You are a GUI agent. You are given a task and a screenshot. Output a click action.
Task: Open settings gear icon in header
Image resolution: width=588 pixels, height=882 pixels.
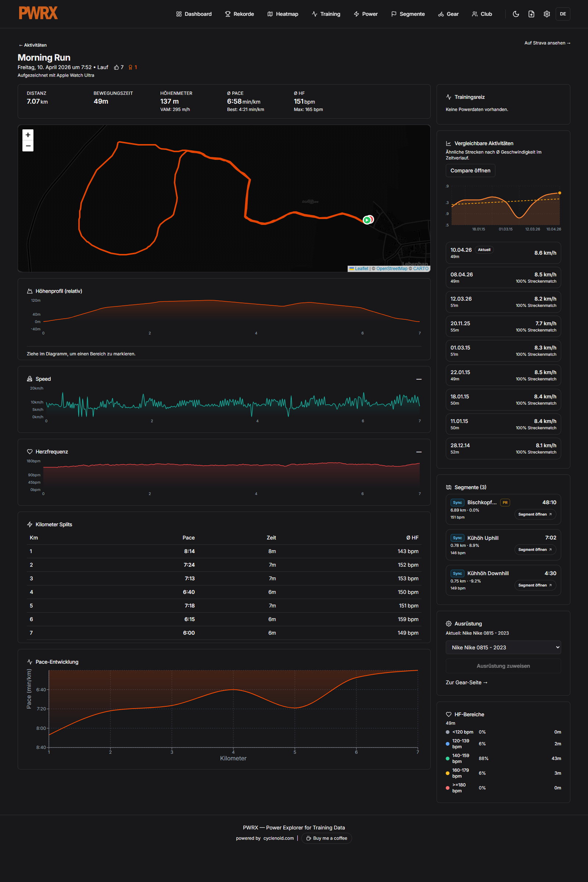coord(546,14)
